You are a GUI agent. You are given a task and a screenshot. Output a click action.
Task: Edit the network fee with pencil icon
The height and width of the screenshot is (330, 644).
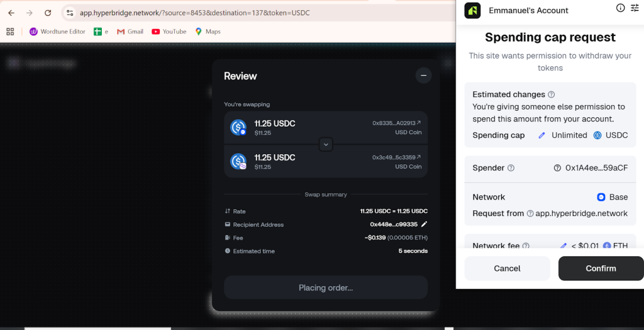click(x=563, y=246)
